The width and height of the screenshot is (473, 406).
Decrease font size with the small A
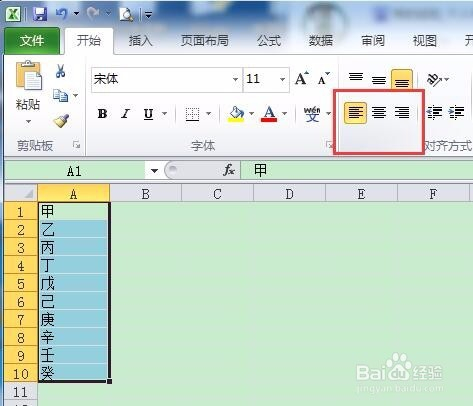(323, 79)
